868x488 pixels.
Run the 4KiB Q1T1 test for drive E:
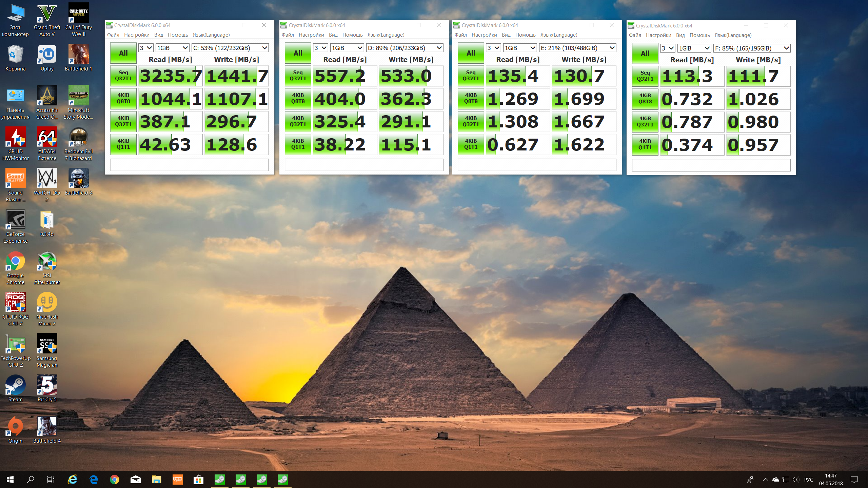coord(471,144)
